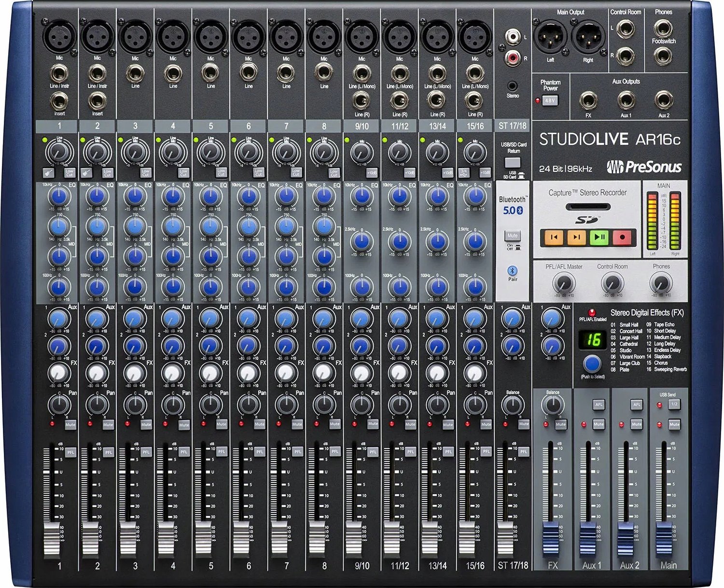
Task: Click the guitar instrument icon on channel 1
Action: point(47,172)
